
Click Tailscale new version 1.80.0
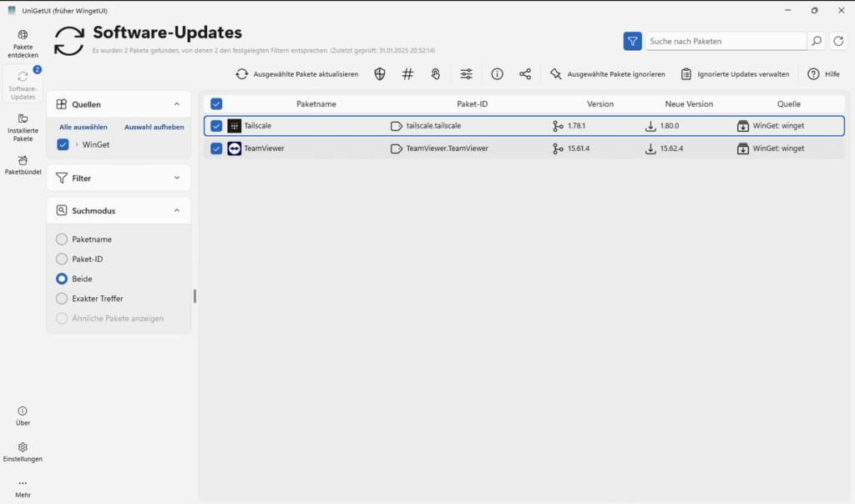[x=670, y=126]
